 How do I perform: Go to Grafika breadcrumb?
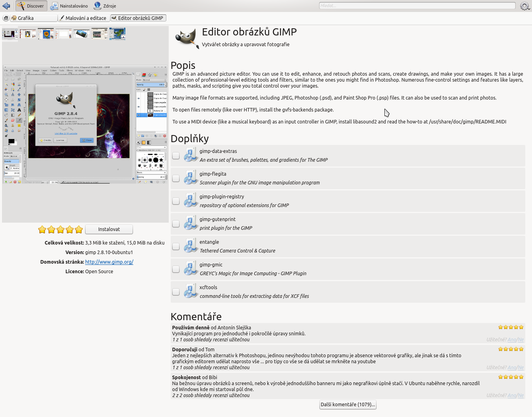click(34, 18)
